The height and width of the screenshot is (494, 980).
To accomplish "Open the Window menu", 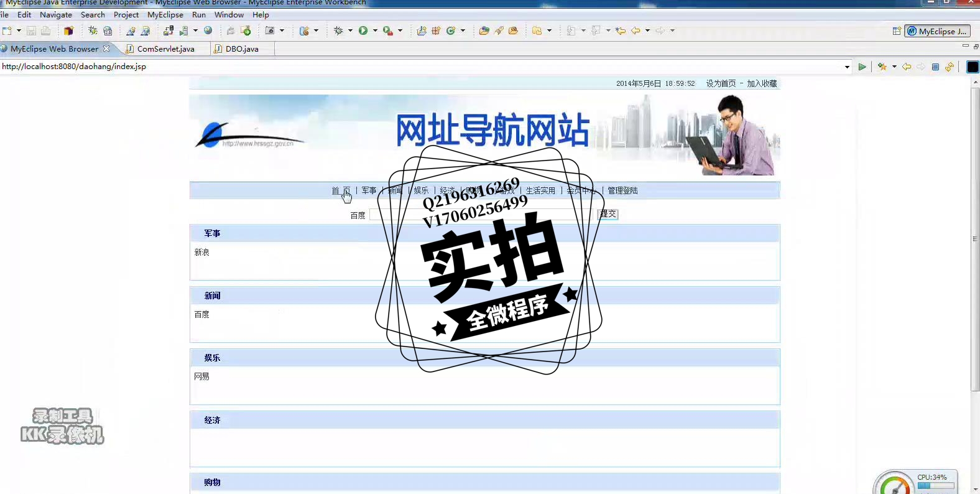I will pyautogui.click(x=229, y=14).
